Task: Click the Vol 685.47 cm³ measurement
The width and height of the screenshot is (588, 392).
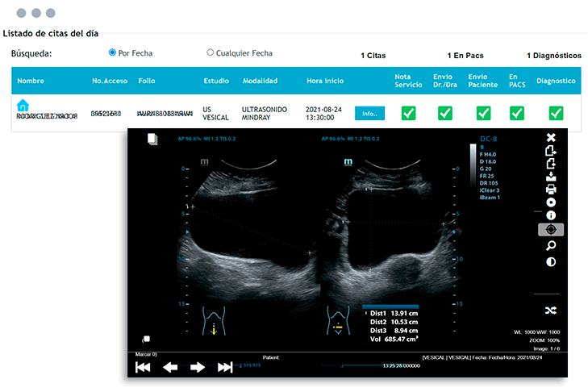Action: click(394, 339)
